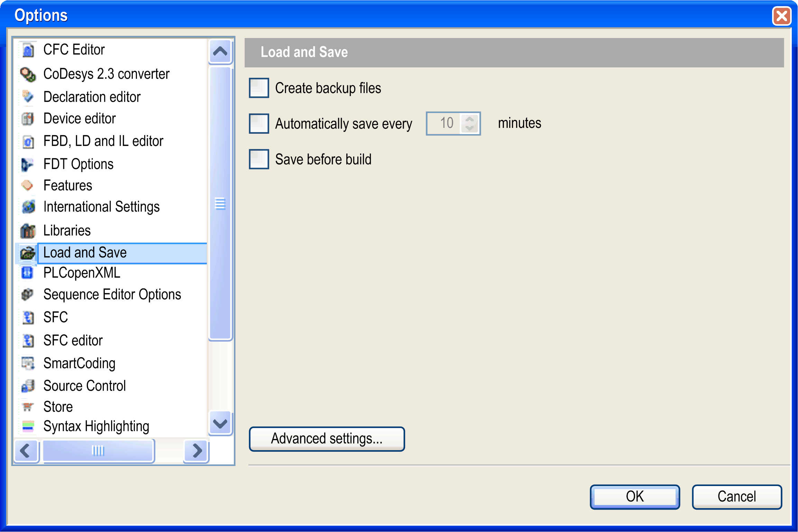This screenshot has width=798, height=532.
Task: Click the up arrow of minutes spinner
Action: pyautogui.click(x=470, y=118)
